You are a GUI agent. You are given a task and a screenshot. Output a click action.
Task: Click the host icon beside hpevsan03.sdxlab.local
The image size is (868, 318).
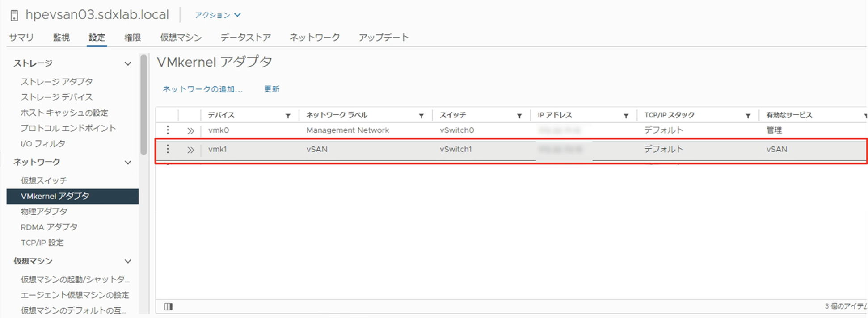click(14, 16)
